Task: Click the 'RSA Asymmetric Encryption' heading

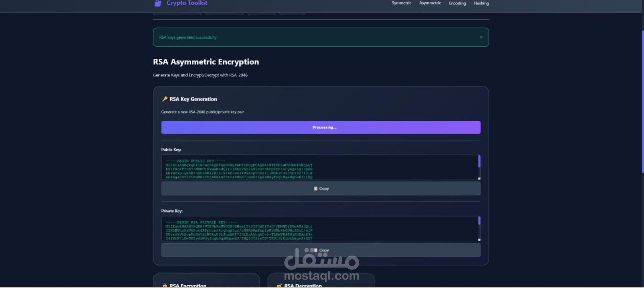Action: click(206, 62)
